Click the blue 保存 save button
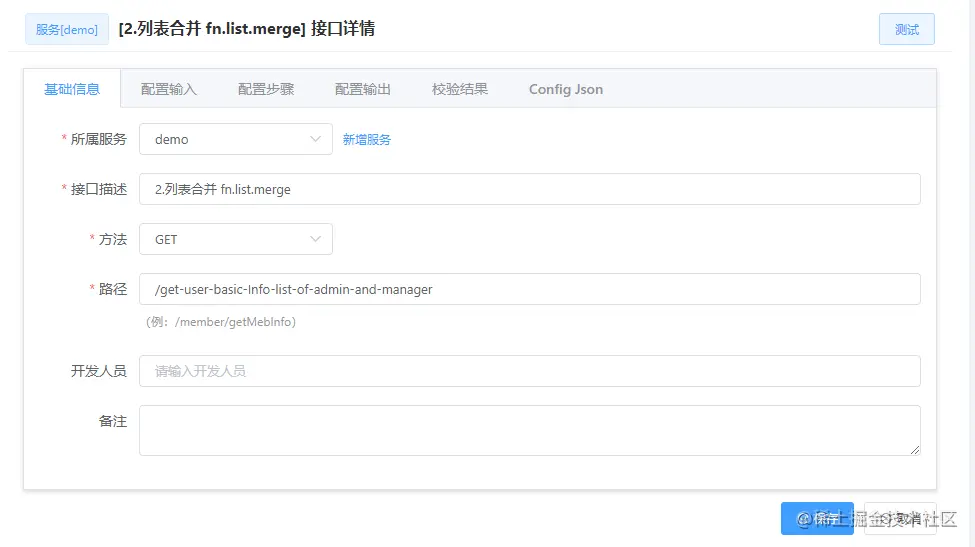Screen dimensions: 975x547 tap(817, 518)
